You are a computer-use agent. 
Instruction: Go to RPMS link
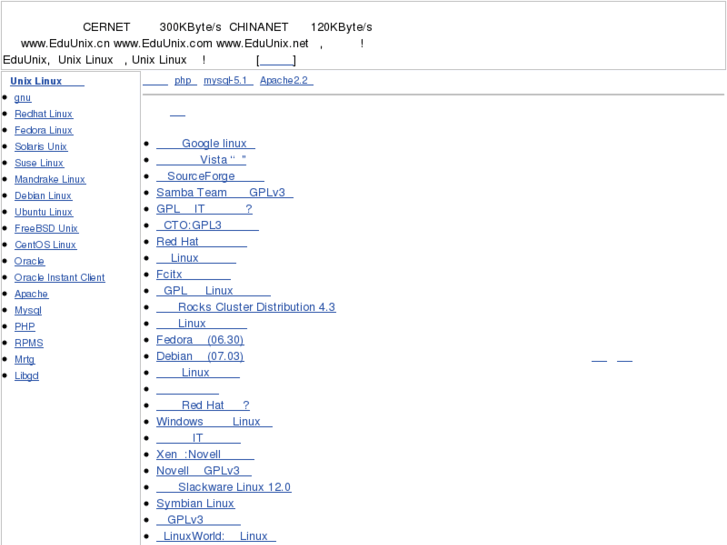click(29, 343)
